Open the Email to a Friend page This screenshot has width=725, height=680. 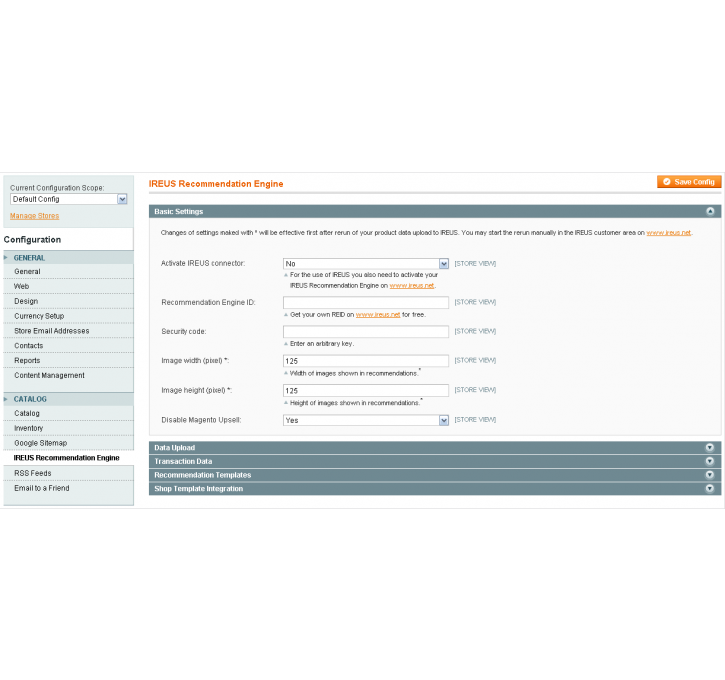68,488
